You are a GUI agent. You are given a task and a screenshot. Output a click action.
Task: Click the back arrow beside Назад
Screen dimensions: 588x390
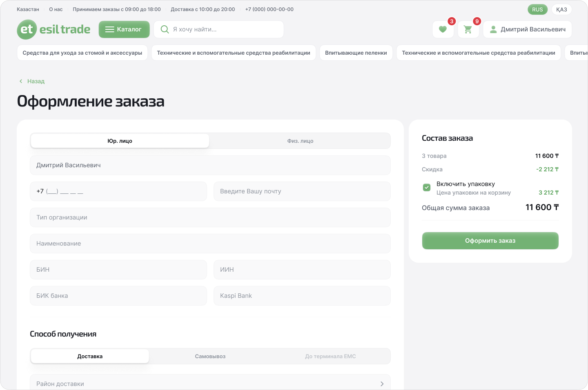click(21, 81)
